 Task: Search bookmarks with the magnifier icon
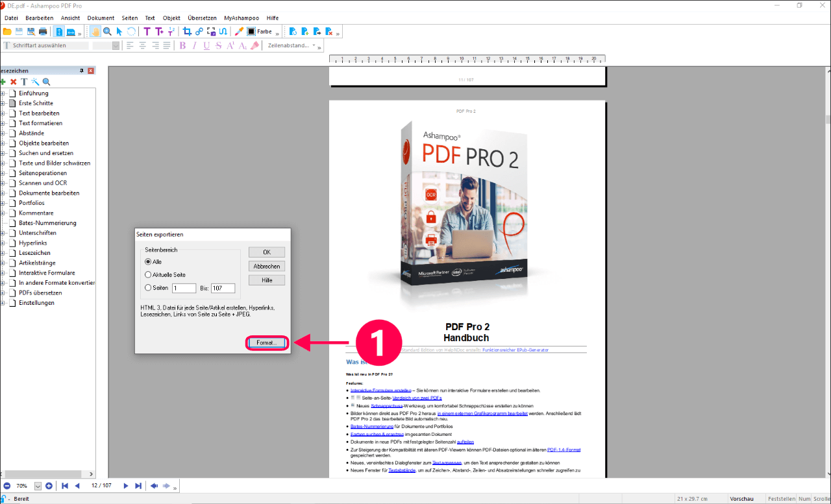click(x=46, y=82)
